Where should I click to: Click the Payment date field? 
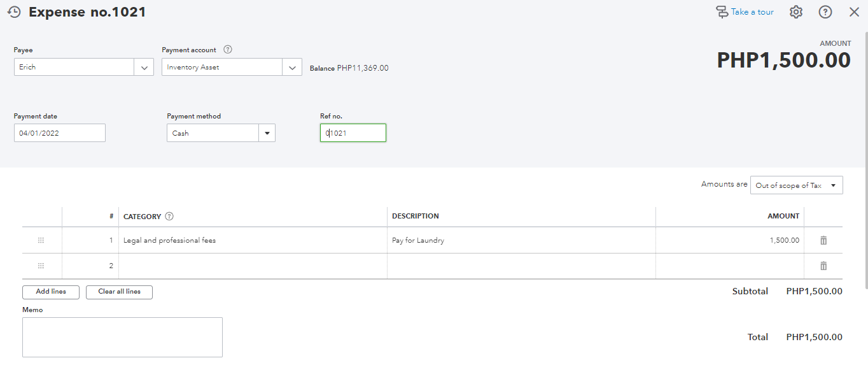tap(59, 133)
